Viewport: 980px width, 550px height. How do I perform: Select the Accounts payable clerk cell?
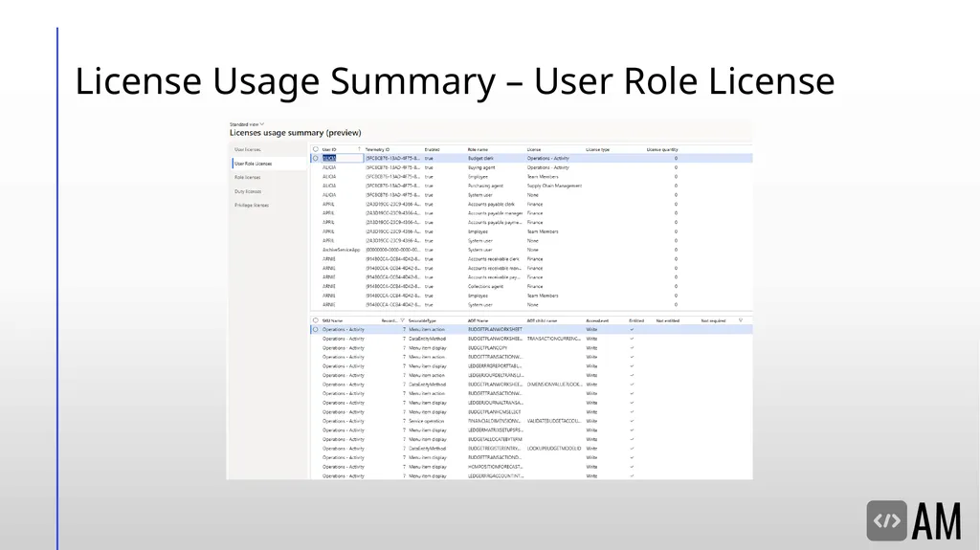[x=491, y=204]
